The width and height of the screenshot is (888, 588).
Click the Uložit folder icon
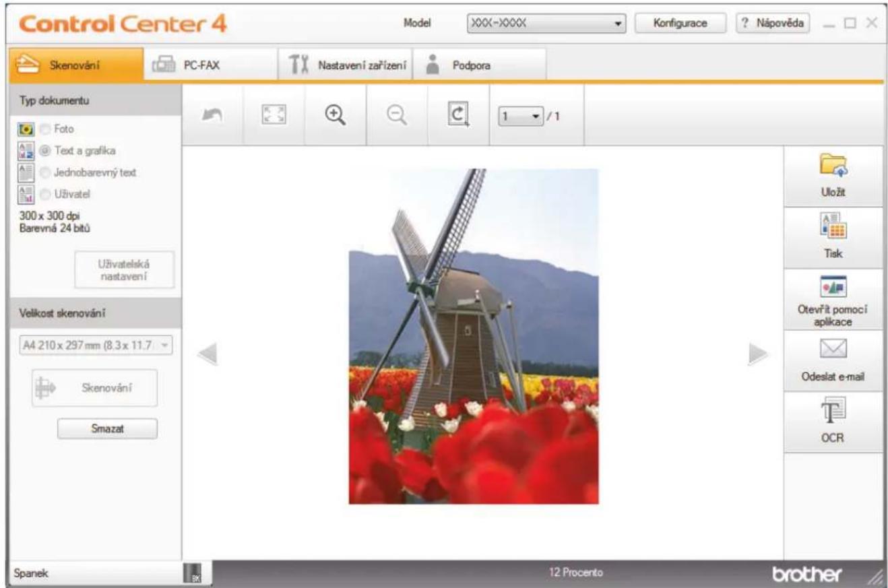pyautogui.click(x=833, y=166)
